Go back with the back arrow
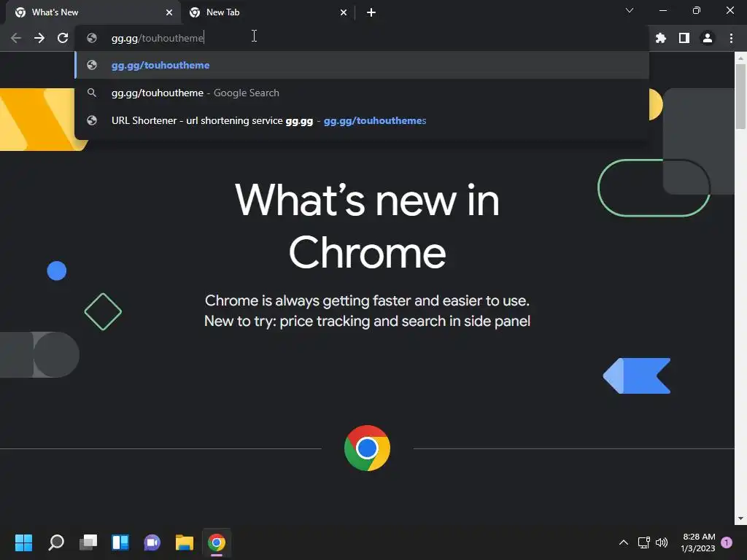This screenshot has width=747, height=560. pyautogui.click(x=16, y=38)
